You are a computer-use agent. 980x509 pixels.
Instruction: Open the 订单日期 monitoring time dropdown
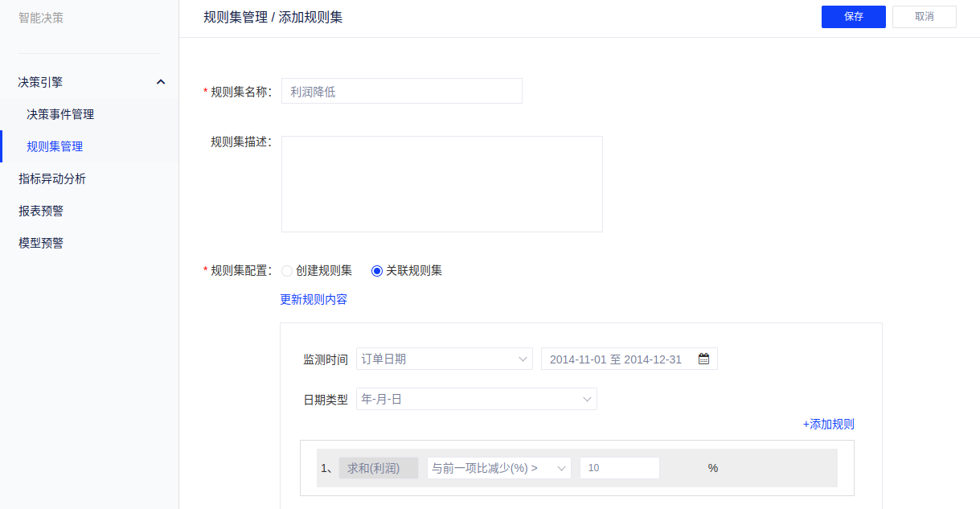click(444, 359)
